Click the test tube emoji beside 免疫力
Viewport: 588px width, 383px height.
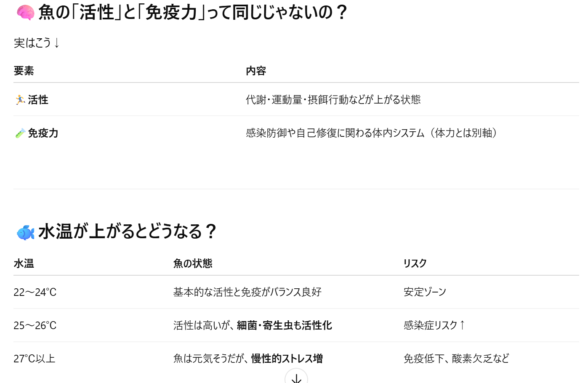click(20, 133)
